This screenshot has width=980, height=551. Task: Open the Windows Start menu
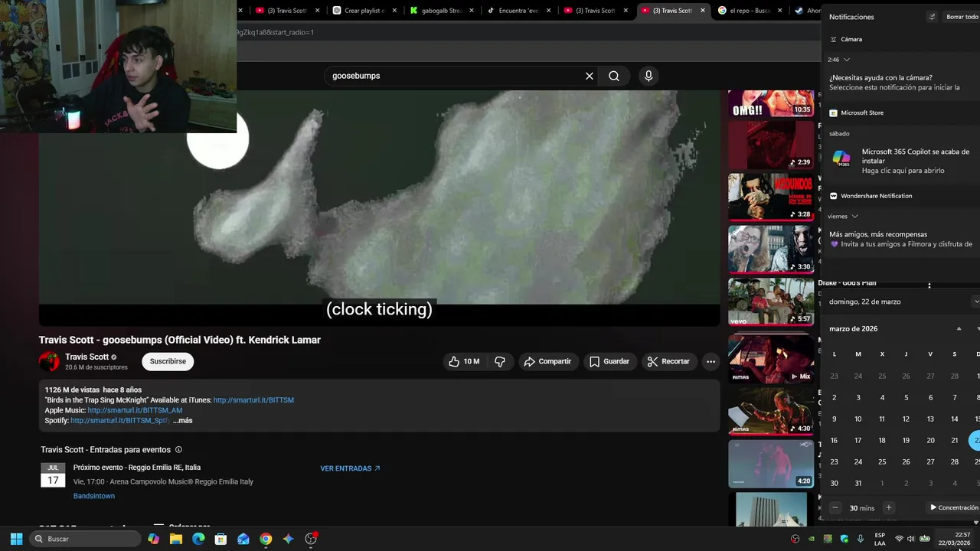click(16, 539)
